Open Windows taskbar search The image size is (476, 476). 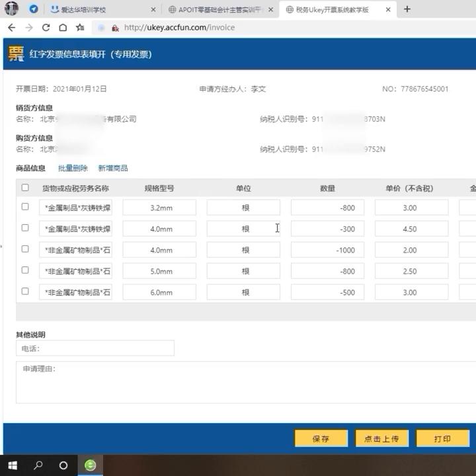coord(38,465)
